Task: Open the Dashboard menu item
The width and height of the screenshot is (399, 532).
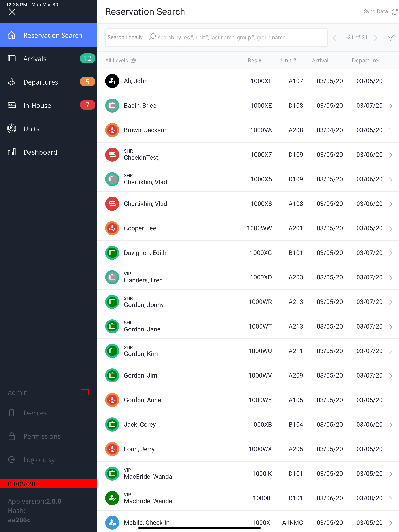Action: click(x=49, y=152)
